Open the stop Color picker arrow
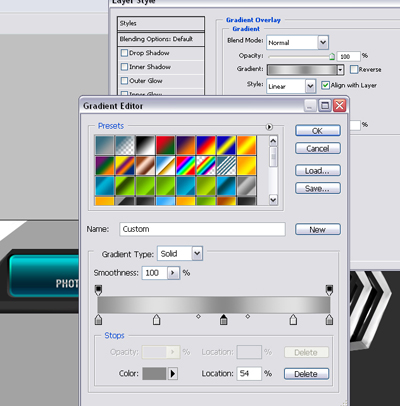 [172, 374]
